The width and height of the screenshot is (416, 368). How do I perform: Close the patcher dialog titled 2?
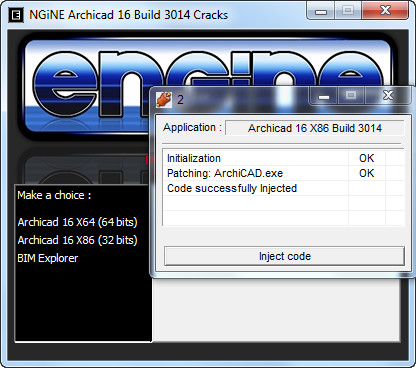click(388, 96)
